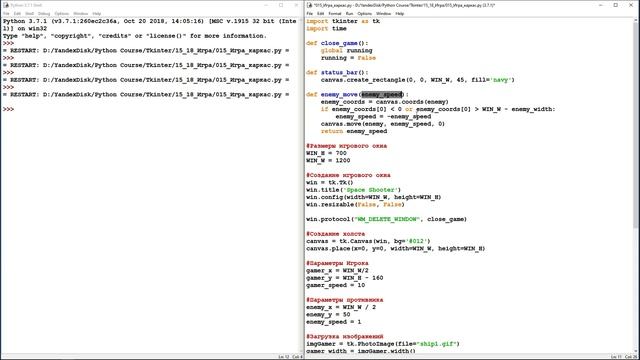Click 'def close_game():' definition line

coord(337,43)
